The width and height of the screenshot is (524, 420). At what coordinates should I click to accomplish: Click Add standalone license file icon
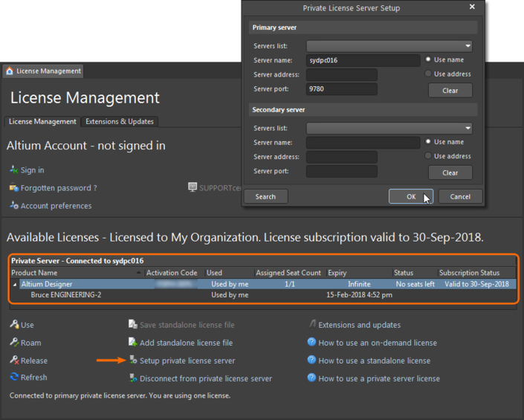[x=133, y=343]
